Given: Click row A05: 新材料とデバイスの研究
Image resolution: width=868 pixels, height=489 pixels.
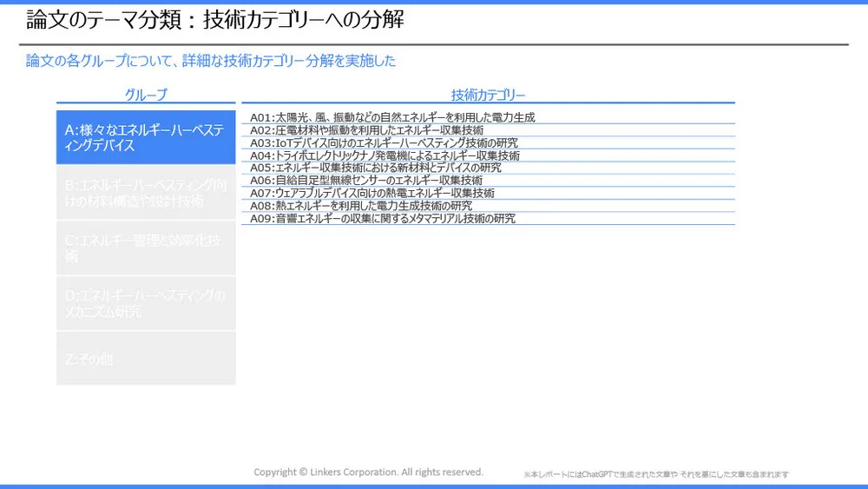Looking at the screenshot, I should click(488, 168).
